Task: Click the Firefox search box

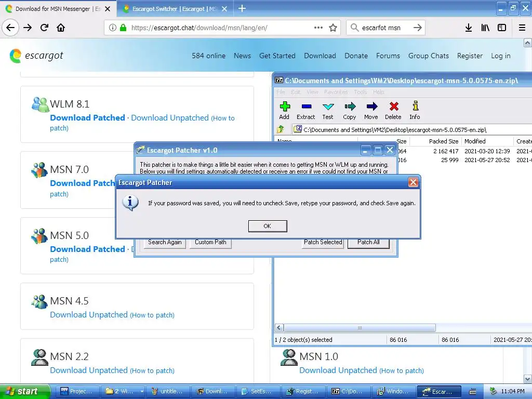Action: 385,28
